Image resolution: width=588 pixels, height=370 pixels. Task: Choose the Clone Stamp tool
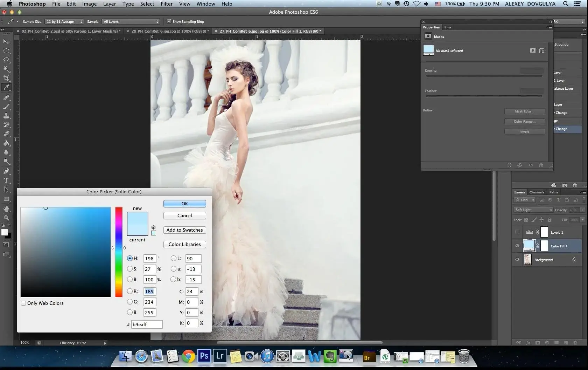7,116
